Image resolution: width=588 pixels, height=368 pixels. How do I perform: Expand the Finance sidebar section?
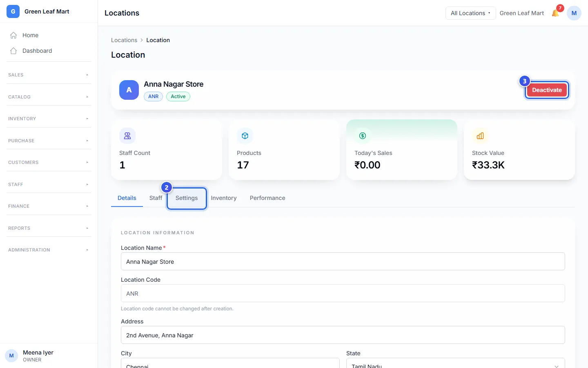click(49, 206)
